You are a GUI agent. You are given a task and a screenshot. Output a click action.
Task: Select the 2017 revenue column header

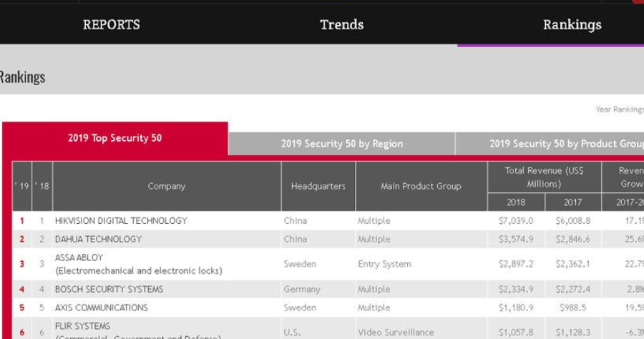[572, 202]
